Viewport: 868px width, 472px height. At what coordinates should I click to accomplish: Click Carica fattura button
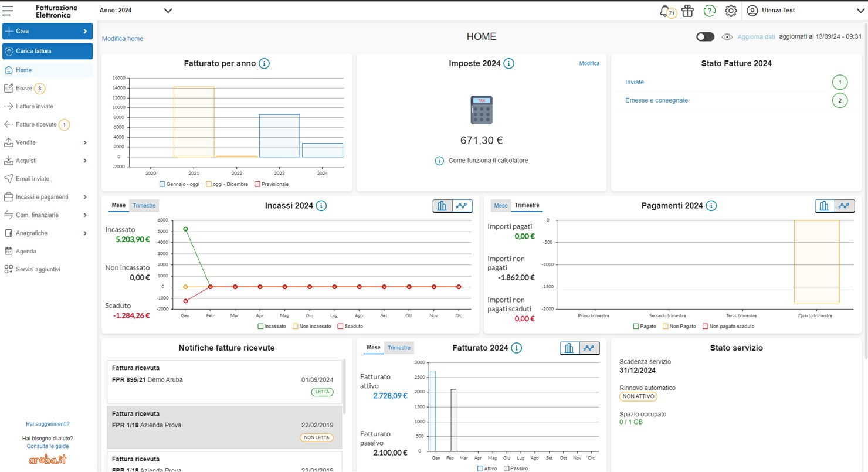tap(48, 51)
